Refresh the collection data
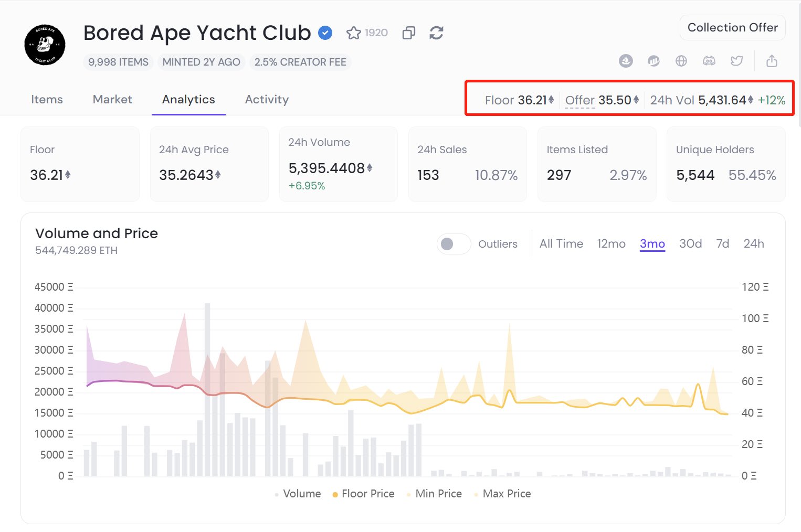 pos(436,33)
